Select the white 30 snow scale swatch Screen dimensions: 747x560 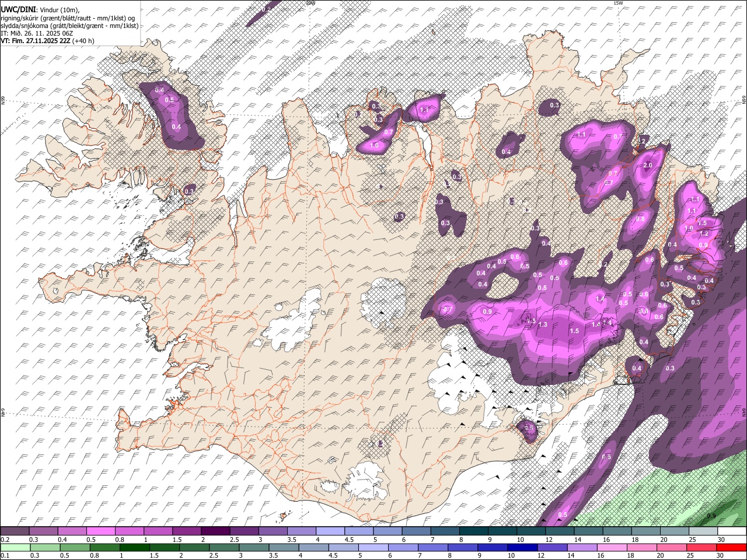coord(732,531)
